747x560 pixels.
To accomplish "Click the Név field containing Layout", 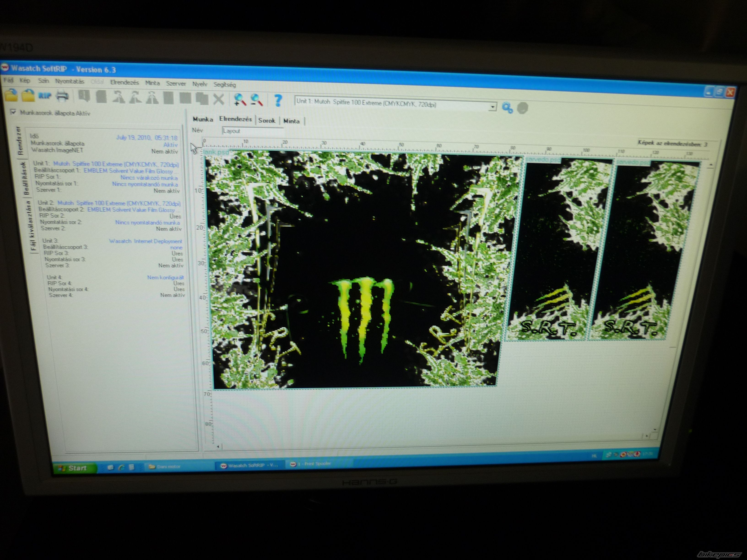I will pos(253,131).
